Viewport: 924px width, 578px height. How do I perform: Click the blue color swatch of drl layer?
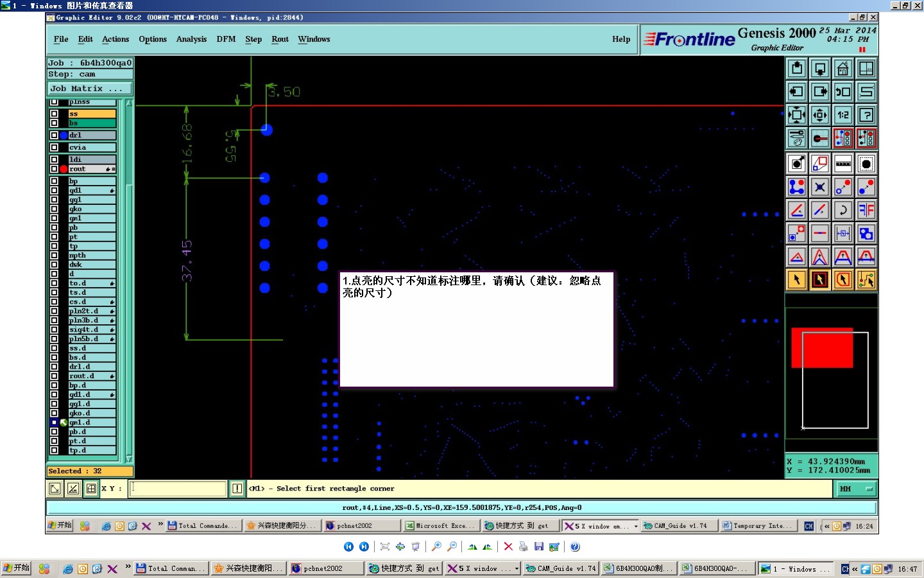pos(64,135)
